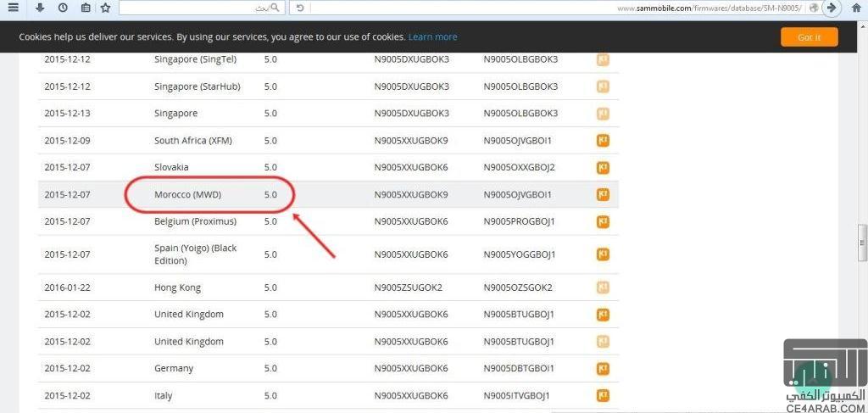Click the search magnifier icon
The image size is (868, 413).
(x=275, y=8)
